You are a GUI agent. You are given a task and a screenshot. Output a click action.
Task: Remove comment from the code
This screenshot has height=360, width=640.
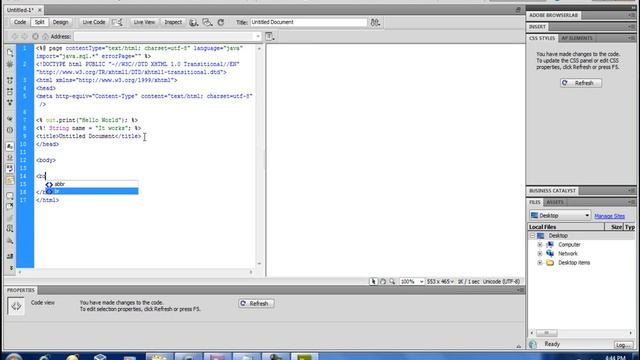(10, 206)
